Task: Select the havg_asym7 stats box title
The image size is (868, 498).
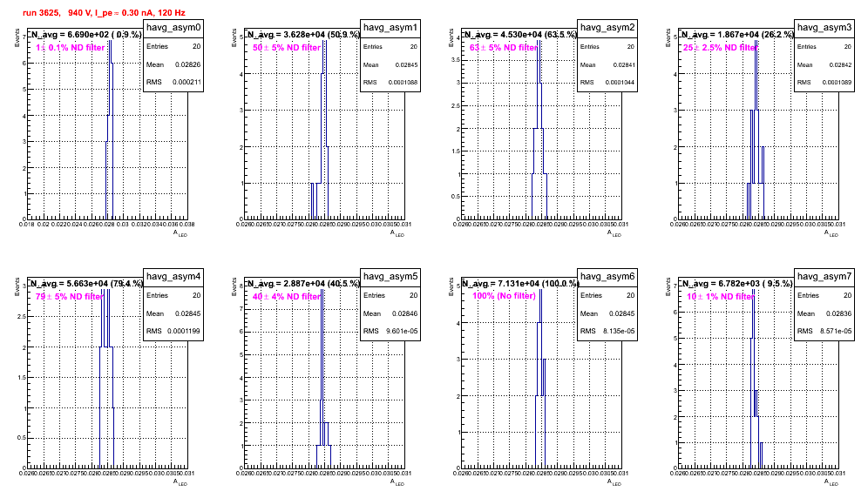Action: 824,277
